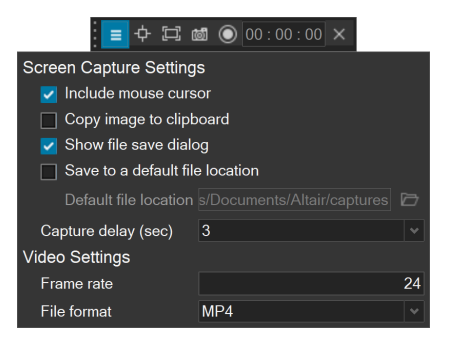Viewport: 473px width, 362px height.
Task: Uncheck Include mouse cursor
Action: 49,94
